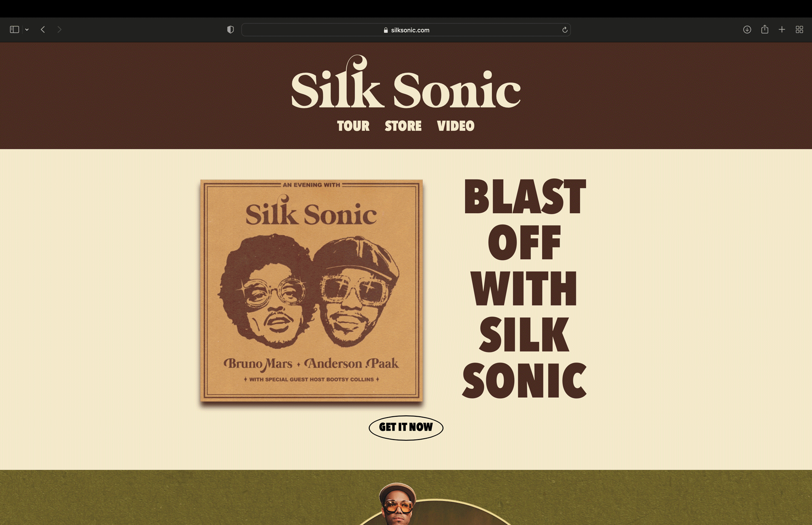This screenshot has height=525, width=812.
Task: Click the man with sunglasses image
Action: [398, 503]
